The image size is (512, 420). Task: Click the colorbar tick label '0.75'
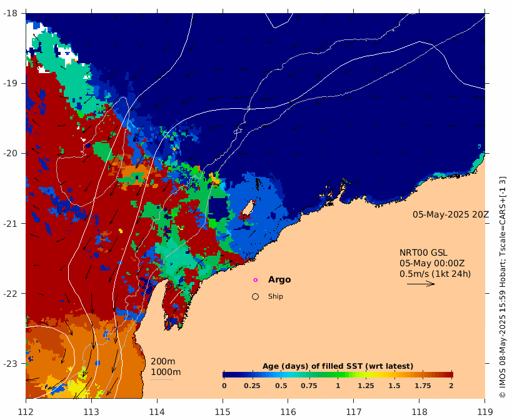point(309,386)
